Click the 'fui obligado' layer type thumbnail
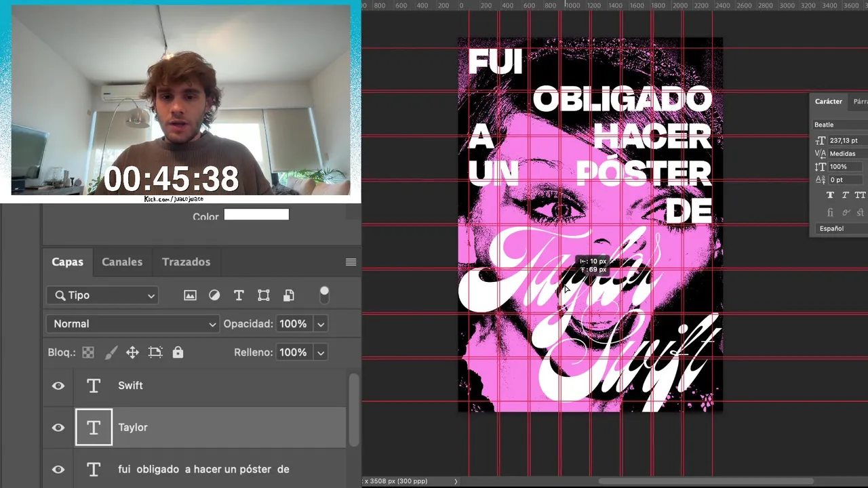868x488 pixels. 94,469
